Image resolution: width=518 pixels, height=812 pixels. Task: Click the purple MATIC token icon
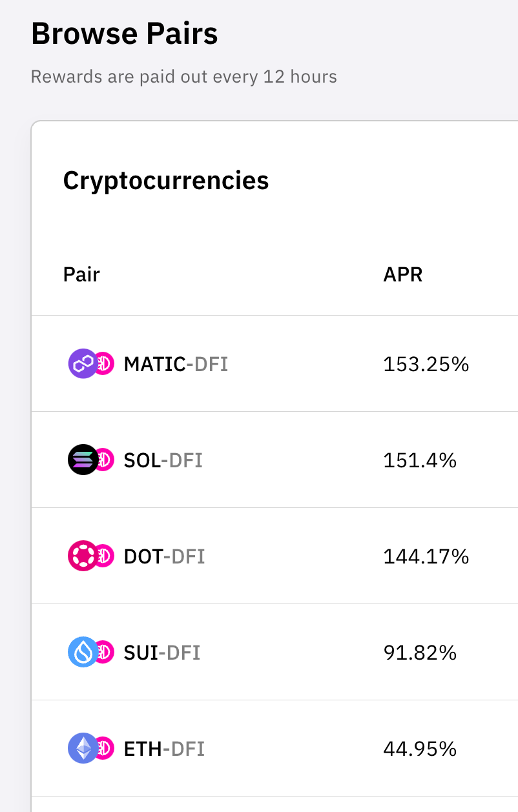point(81,364)
